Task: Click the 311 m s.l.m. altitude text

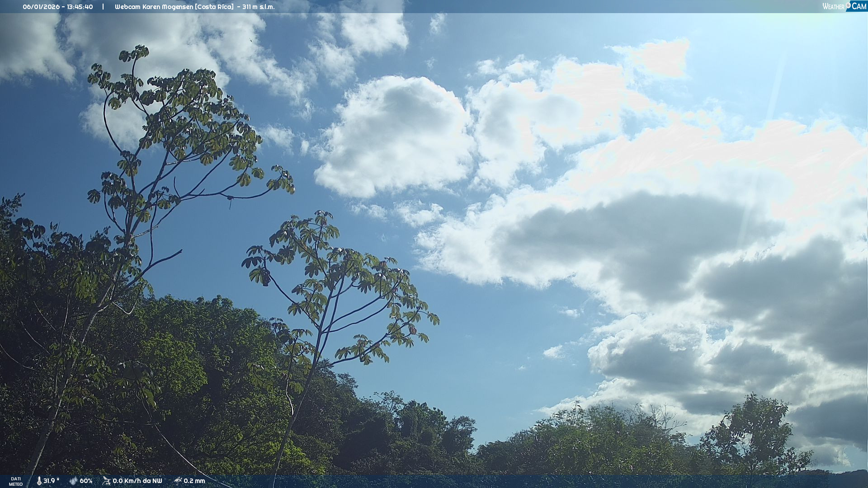Action: click(x=258, y=7)
